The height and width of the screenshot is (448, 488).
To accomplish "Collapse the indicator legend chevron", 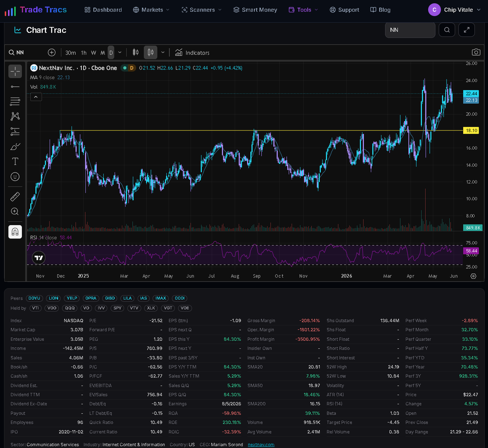I will [x=36, y=97].
